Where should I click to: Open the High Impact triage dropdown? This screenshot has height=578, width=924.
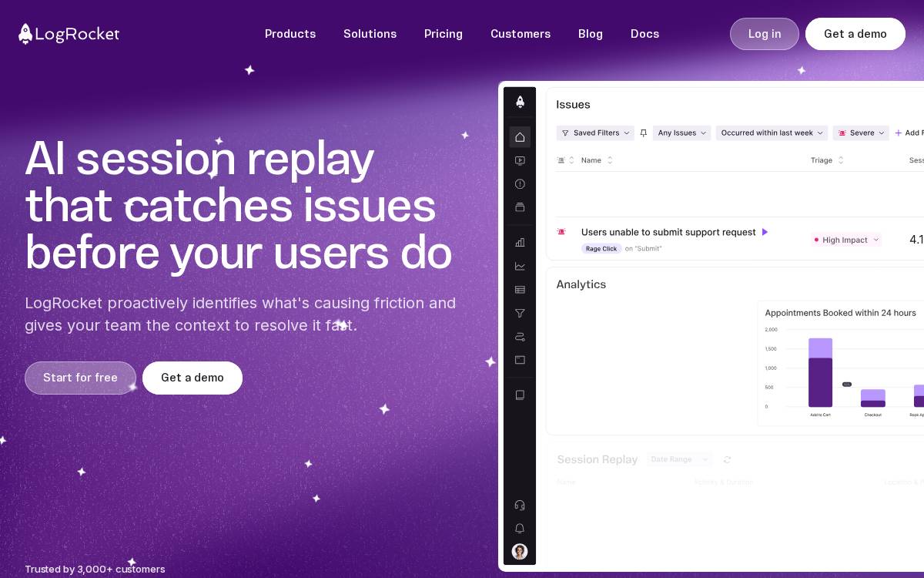pos(846,240)
